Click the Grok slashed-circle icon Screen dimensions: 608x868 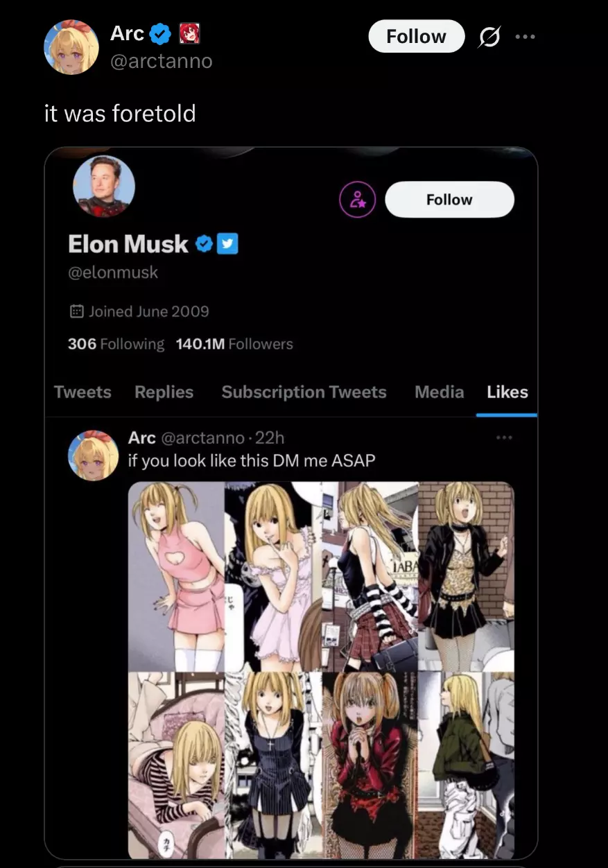click(489, 37)
